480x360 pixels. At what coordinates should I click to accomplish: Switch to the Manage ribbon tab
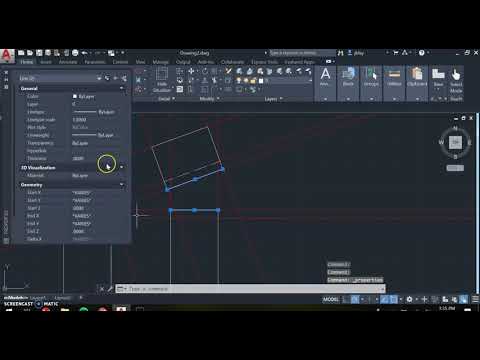160,62
